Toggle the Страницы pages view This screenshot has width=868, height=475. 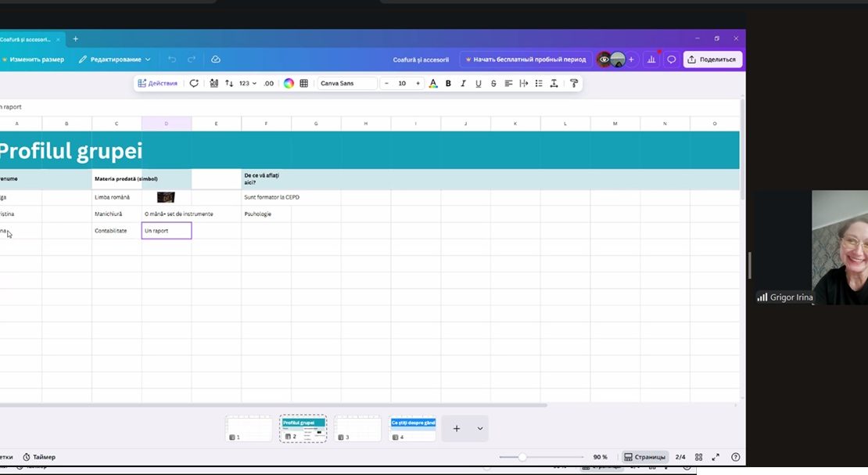point(644,457)
